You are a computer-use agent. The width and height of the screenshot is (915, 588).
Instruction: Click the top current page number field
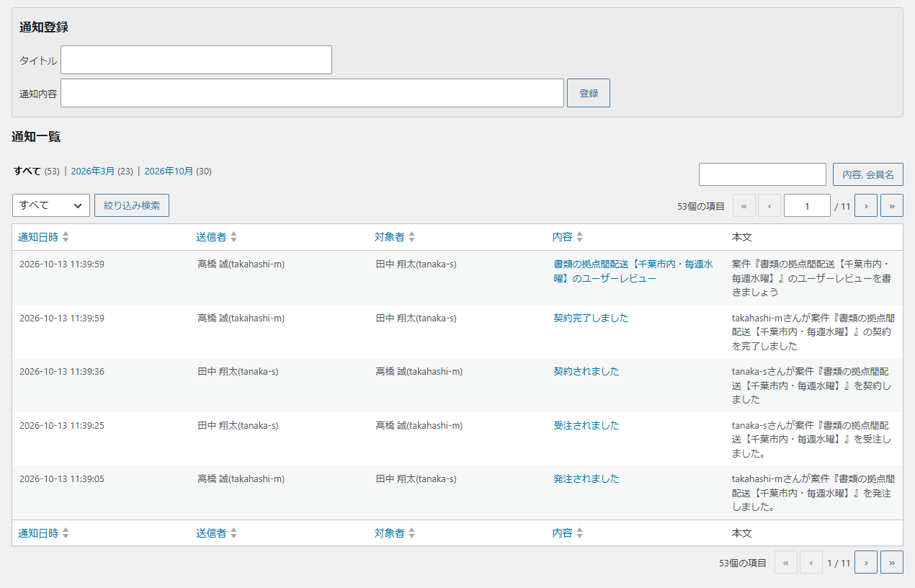807,205
